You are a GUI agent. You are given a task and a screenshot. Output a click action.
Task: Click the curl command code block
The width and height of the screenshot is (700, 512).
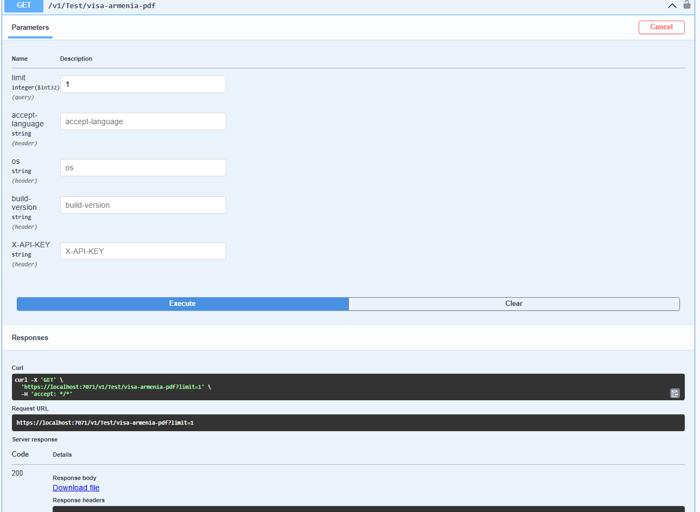340,387
